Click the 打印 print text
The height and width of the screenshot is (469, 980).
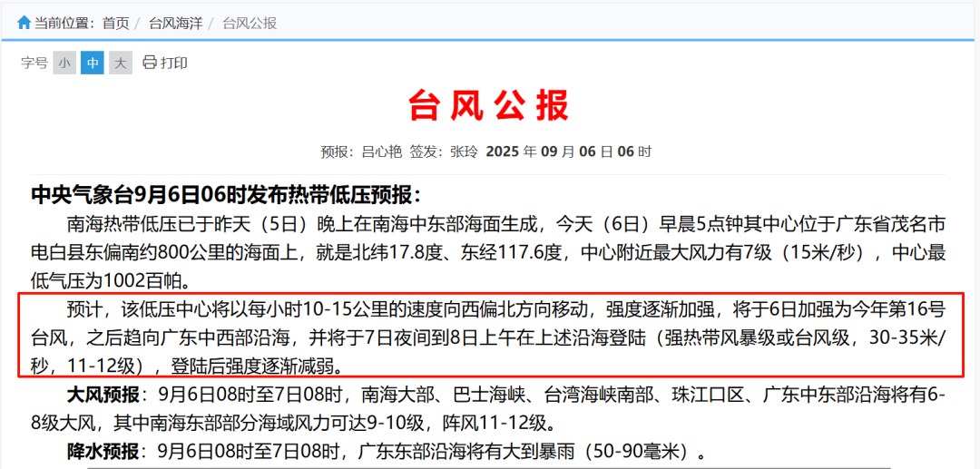click(x=174, y=63)
